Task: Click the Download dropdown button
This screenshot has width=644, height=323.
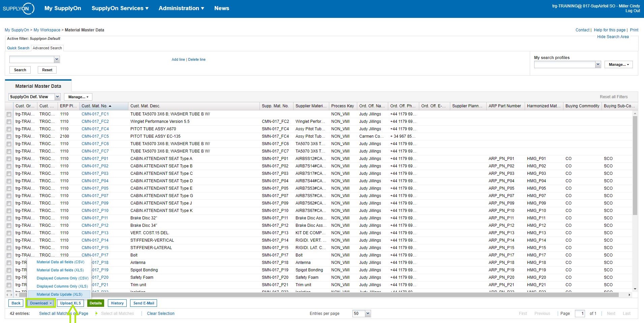Action: [41, 303]
